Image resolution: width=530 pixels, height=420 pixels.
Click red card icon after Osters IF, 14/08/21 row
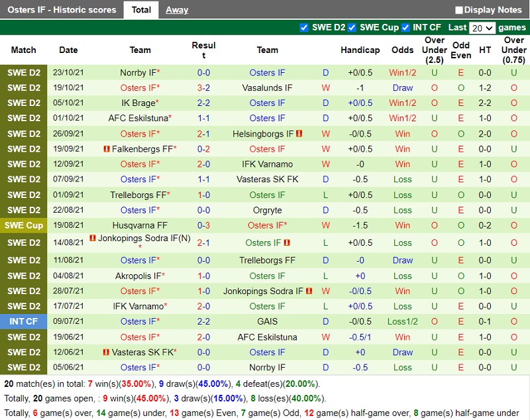pyautogui.click(x=287, y=243)
